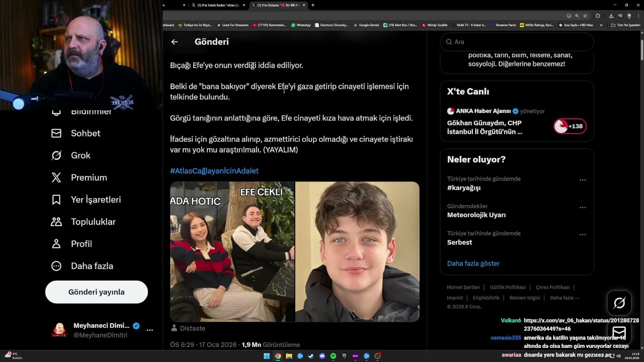Open Erişilebilirlik footer link
This screenshot has height=362, width=644.
pyautogui.click(x=486, y=298)
